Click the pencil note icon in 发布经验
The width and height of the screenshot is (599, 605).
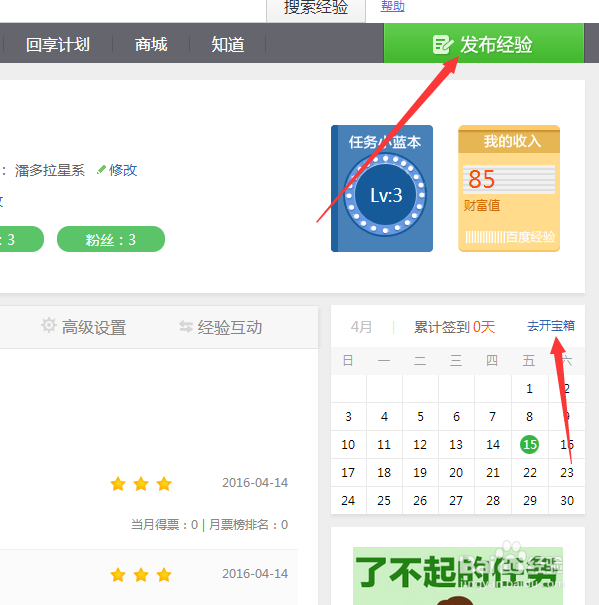(x=443, y=44)
